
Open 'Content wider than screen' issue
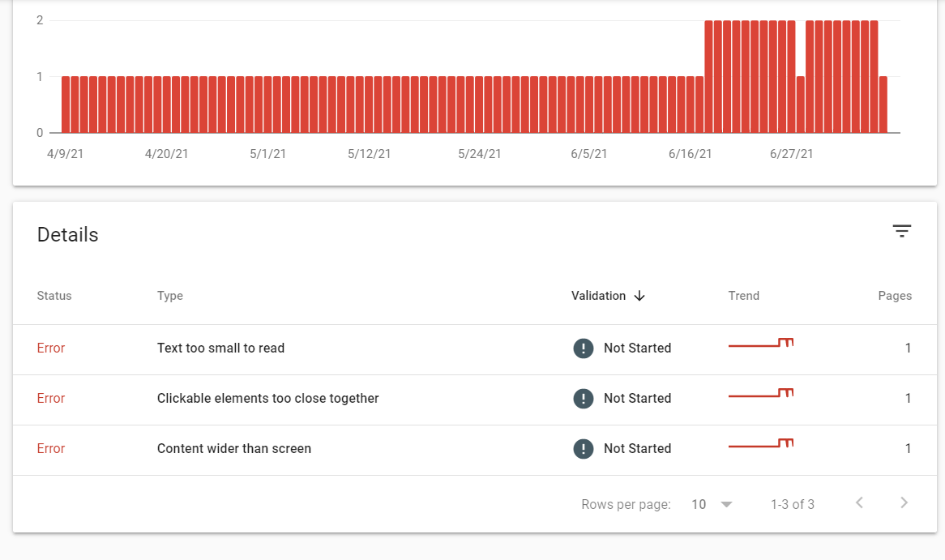pyautogui.click(x=234, y=448)
